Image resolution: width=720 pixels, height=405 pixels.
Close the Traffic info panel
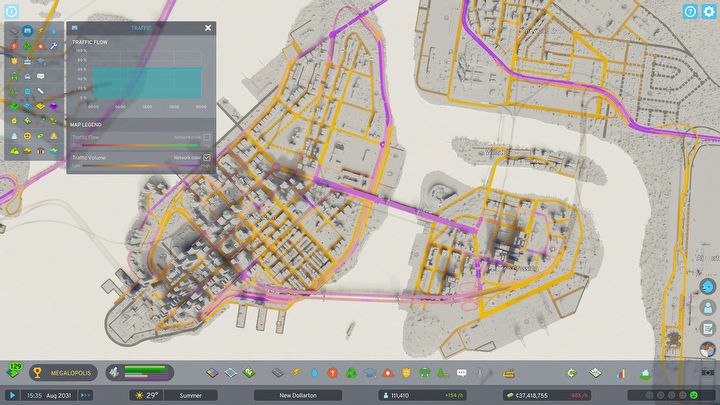tap(207, 30)
